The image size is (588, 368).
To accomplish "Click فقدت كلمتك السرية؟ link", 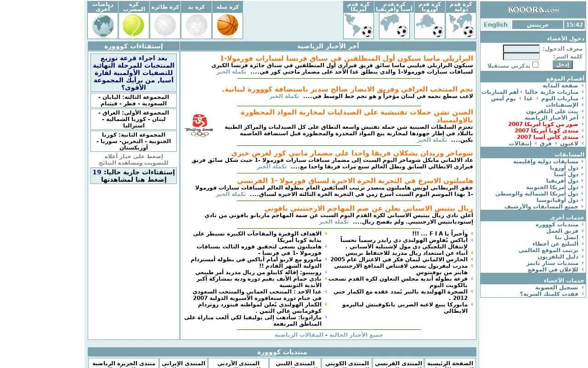I will tap(549, 294).
